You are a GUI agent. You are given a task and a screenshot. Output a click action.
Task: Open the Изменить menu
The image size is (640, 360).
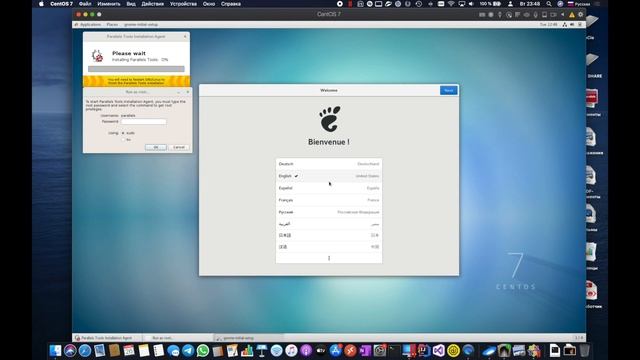[109, 4]
